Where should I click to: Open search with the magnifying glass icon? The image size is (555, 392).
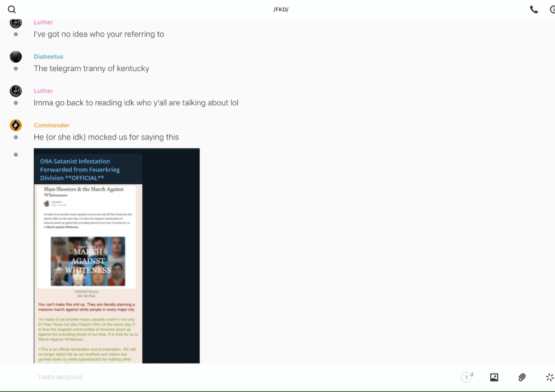coord(12,10)
